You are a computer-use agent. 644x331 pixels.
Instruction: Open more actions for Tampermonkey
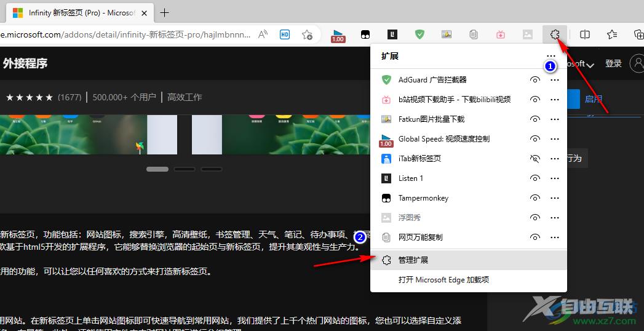point(554,198)
